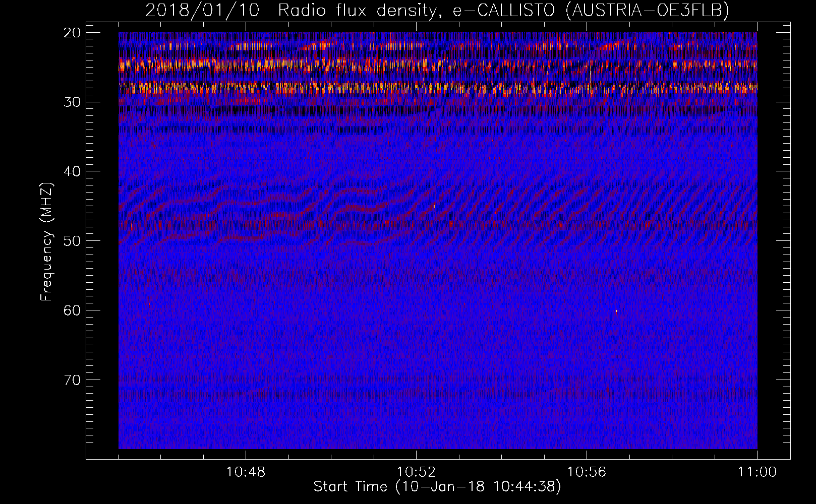Click the 30 frequency tick label
This screenshot has height=504, width=816.
point(73,102)
